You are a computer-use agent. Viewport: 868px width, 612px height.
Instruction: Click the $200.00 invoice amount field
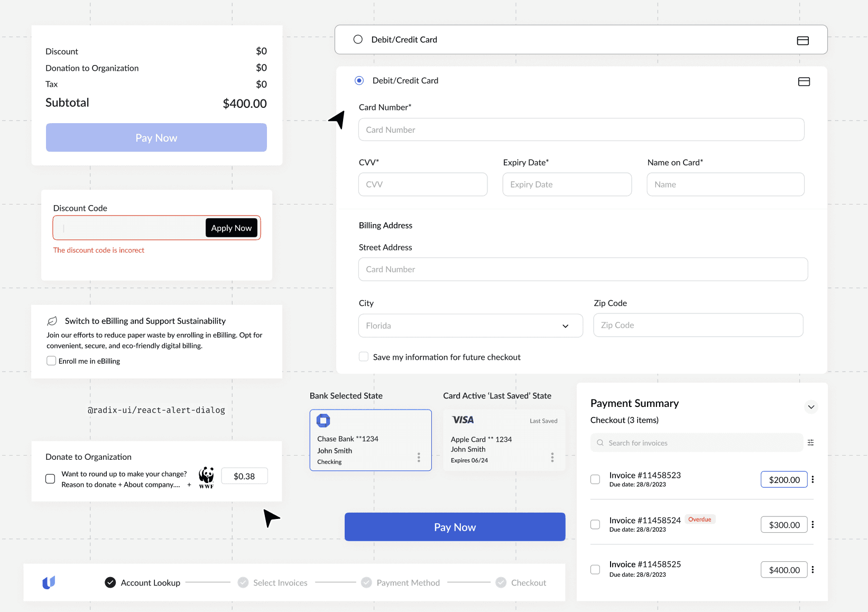[784, 479]
